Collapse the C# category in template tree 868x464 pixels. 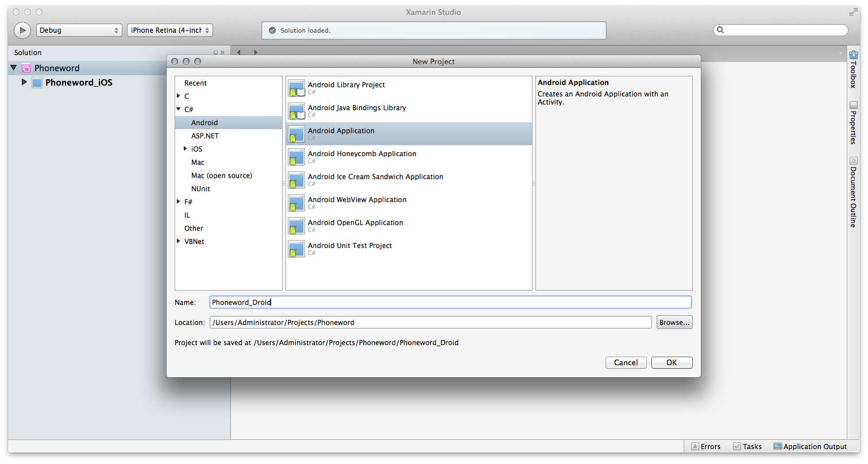179,109
